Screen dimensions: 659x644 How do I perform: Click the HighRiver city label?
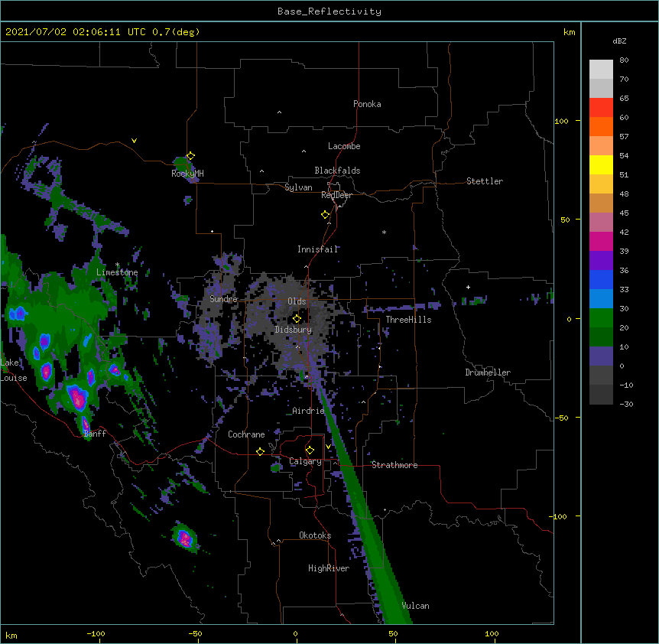(x=329, y=568)
